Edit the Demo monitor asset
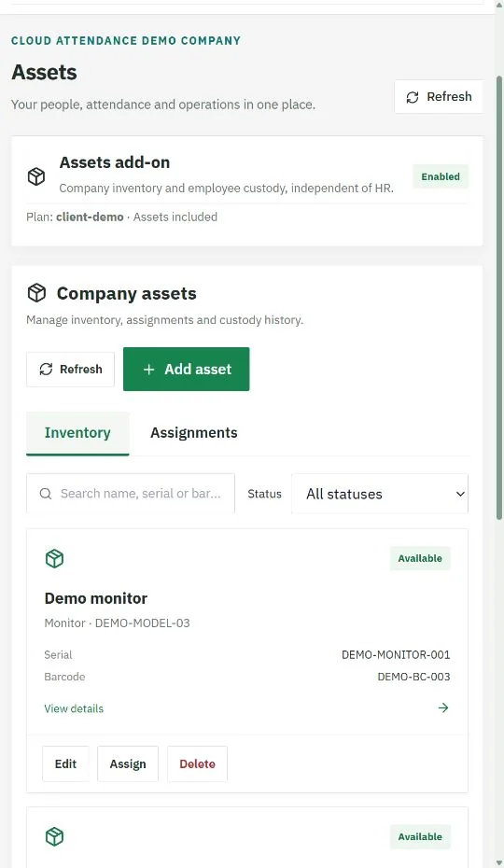Viewport: 504px width, 868px height. [65, 763]
